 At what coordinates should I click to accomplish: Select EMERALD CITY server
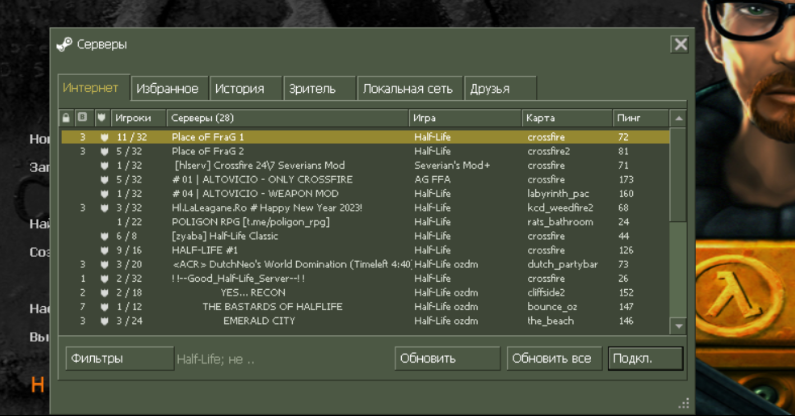[x=365, y=321]
